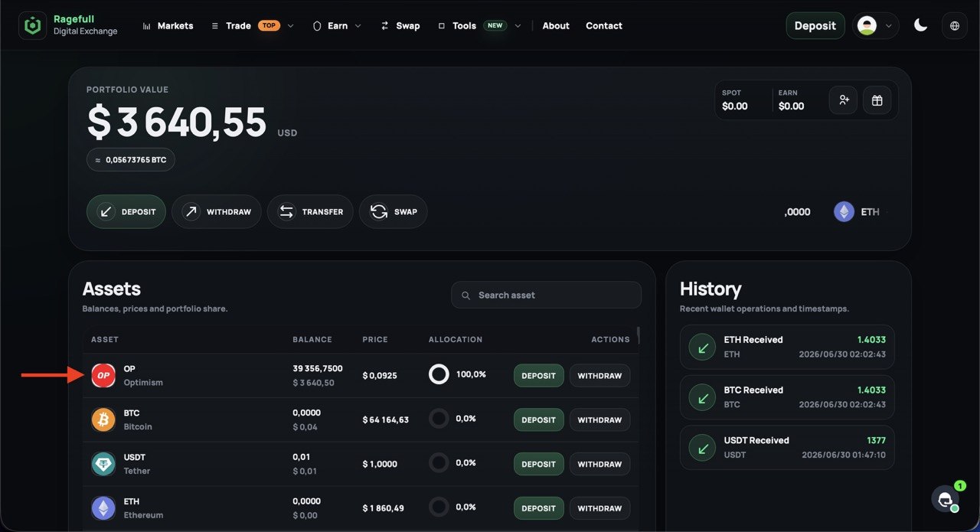Sort by the ALLOCATION column header

pos(456,339)
